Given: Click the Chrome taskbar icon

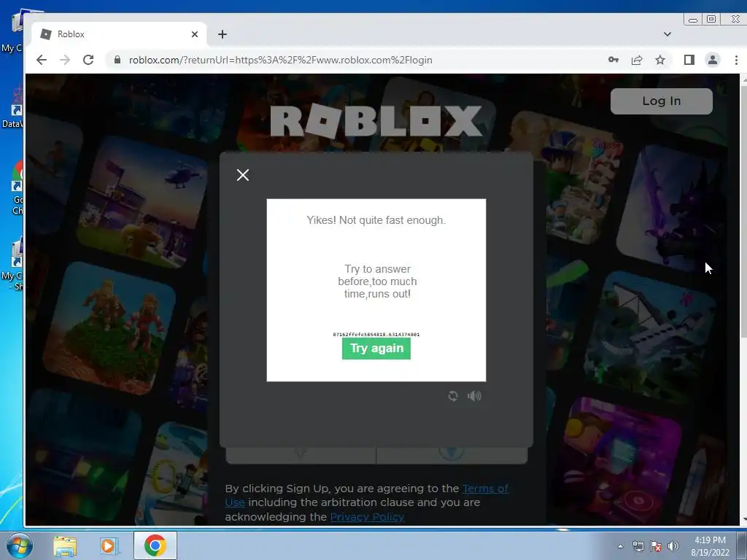Looking at the screenshot, I should (155, 545).
